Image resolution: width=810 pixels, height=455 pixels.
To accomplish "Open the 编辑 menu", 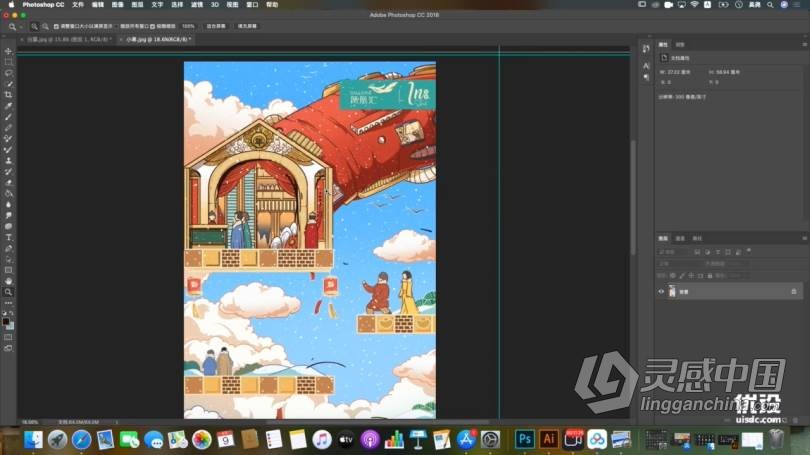I will (x=98, y=5).
